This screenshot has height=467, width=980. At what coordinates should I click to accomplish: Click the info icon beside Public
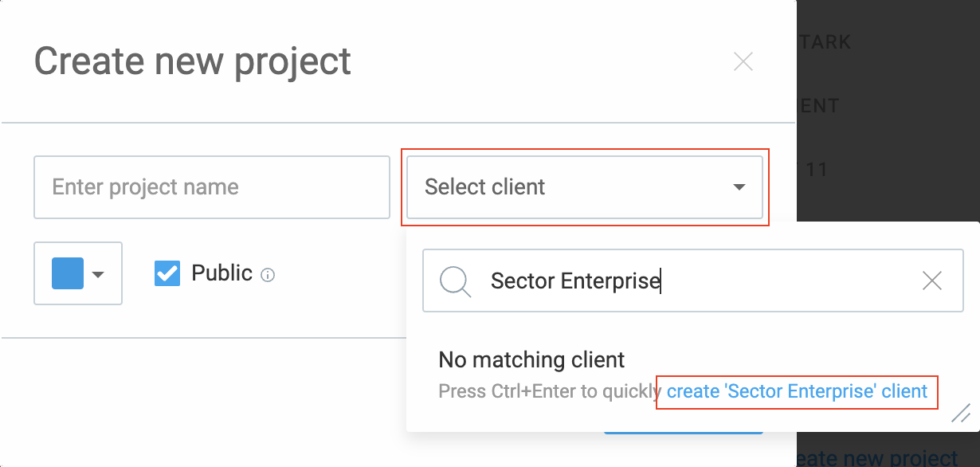tap(269, 276)
